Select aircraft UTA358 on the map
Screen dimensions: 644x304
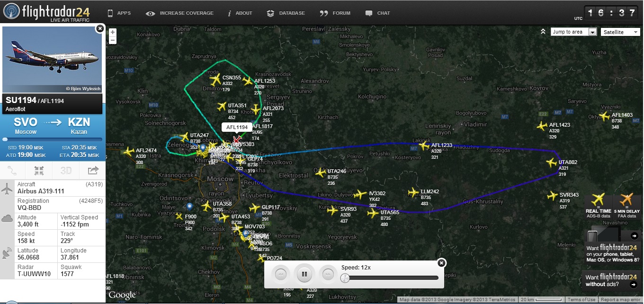[206, 206]
